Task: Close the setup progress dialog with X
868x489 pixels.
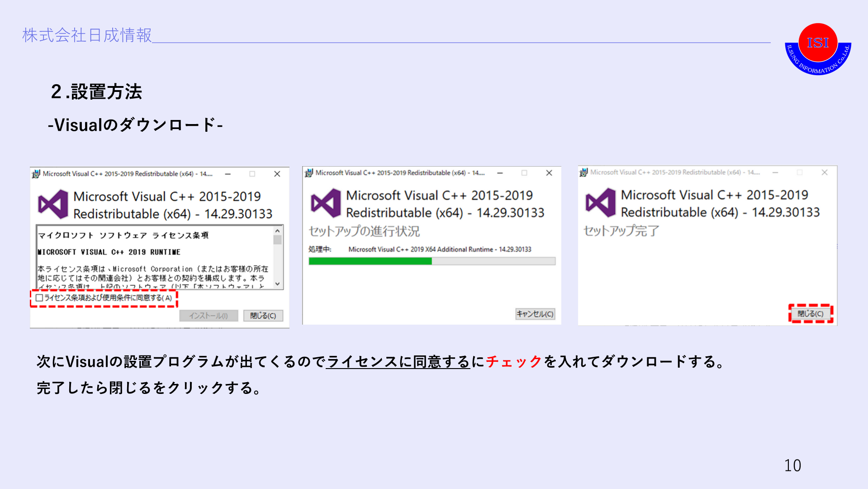Action: pos(549,173)
